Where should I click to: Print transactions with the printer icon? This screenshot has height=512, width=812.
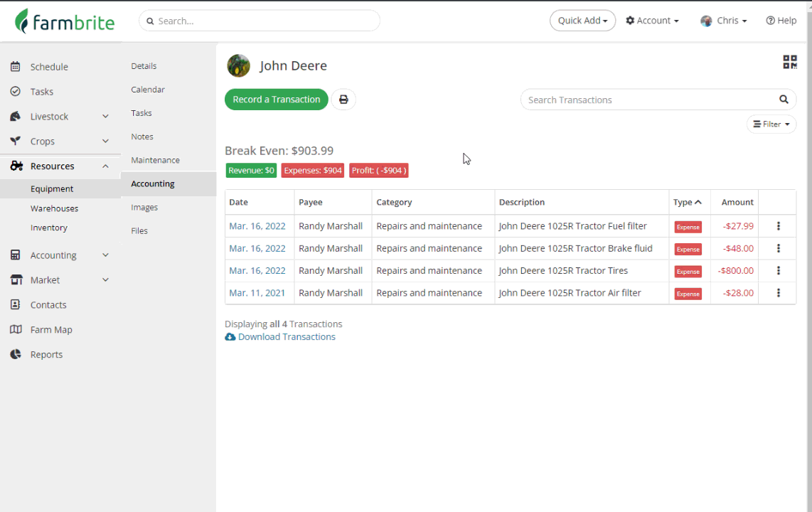point(343,100)
